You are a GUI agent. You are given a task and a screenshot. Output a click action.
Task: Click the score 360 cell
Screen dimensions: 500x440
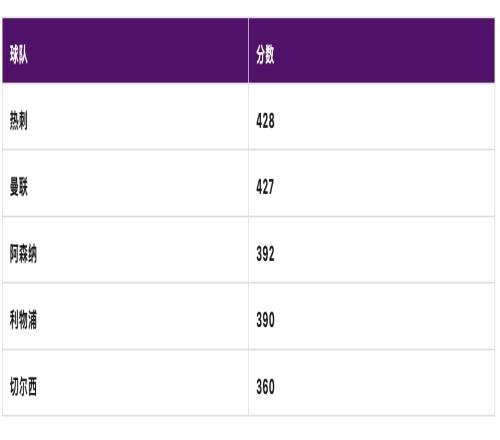(372, 383)
